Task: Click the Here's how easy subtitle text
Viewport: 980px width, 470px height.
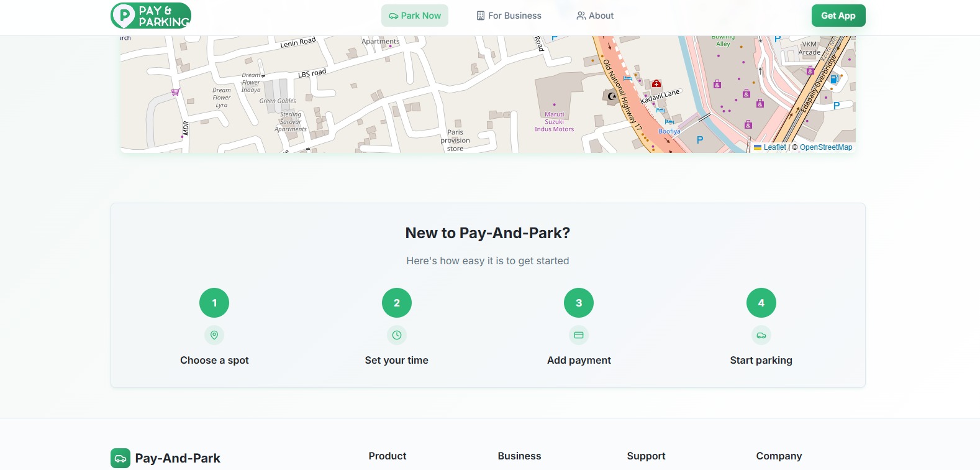Action: point(488,261)
